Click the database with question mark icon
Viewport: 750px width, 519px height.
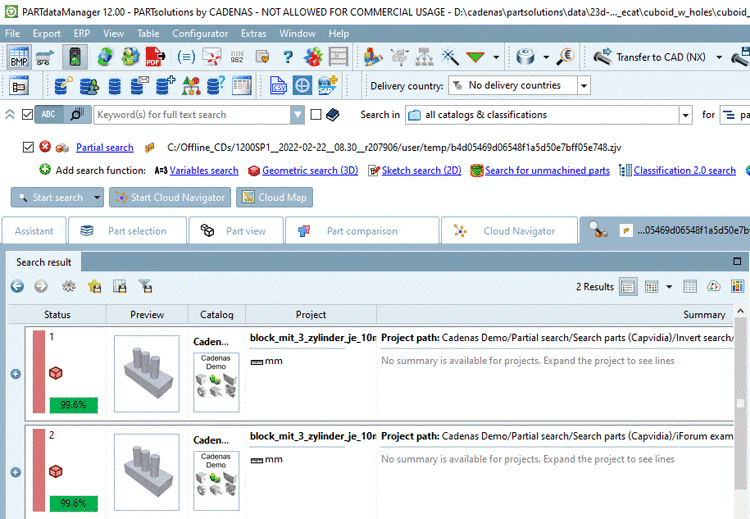216,86
